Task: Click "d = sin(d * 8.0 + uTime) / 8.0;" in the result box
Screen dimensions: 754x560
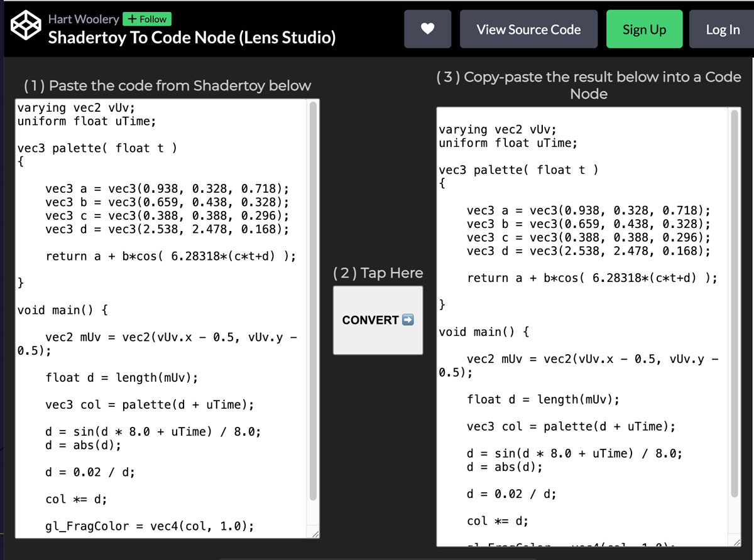Action: pyautogui.click(x=575, y=453)
